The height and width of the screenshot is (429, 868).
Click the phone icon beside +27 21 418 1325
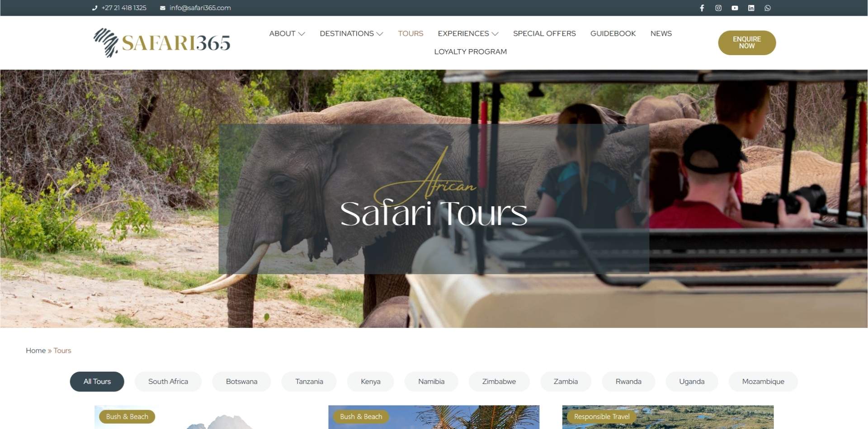[94, 8]
